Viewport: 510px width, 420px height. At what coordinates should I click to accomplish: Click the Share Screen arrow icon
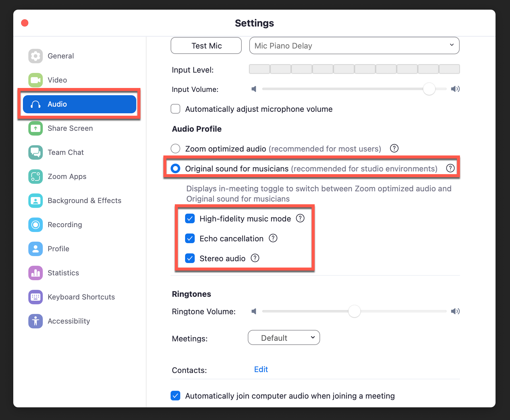(x=36, y=128)
